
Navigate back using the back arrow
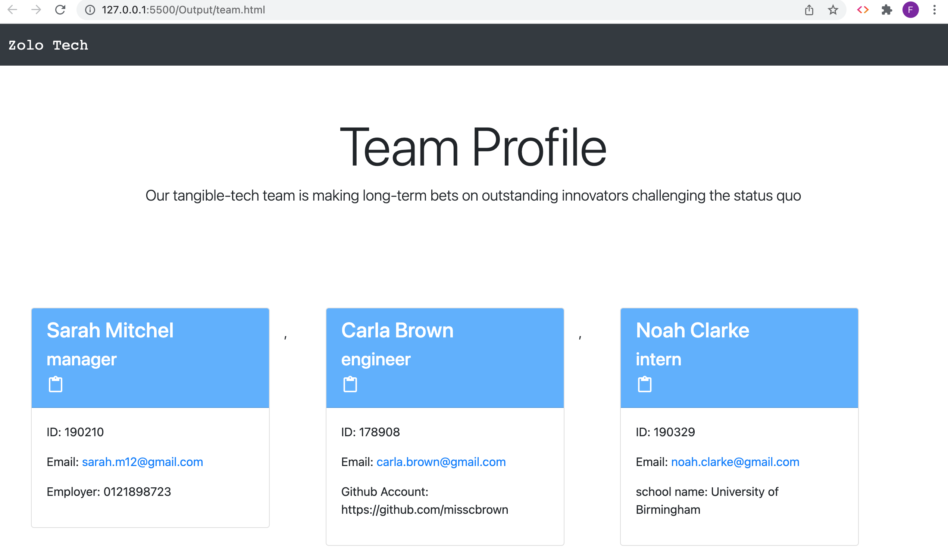(13, 10)
